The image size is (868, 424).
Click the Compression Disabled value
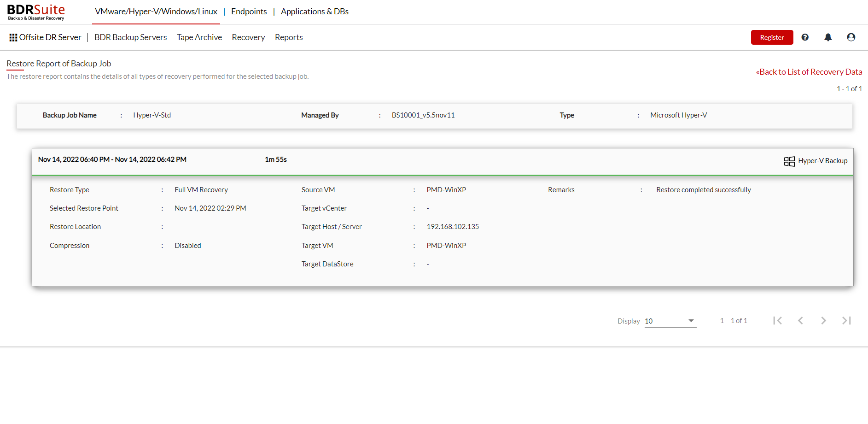pos(188,246)
